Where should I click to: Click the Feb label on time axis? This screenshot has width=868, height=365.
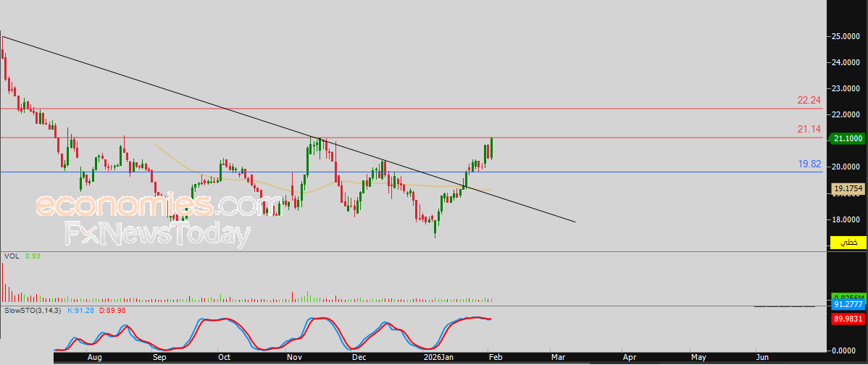point(493,357)
